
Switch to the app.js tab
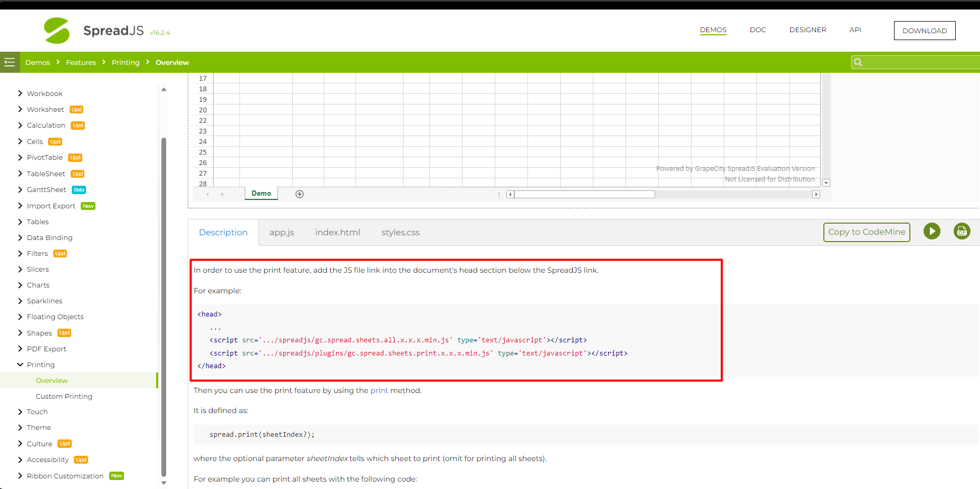click(282, 233)
